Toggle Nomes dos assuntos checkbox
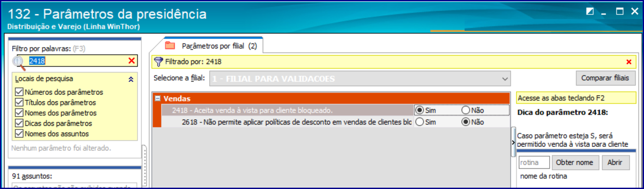Image resolution: width=644 pixels, height=189 pixels. [x=19, y=134]
